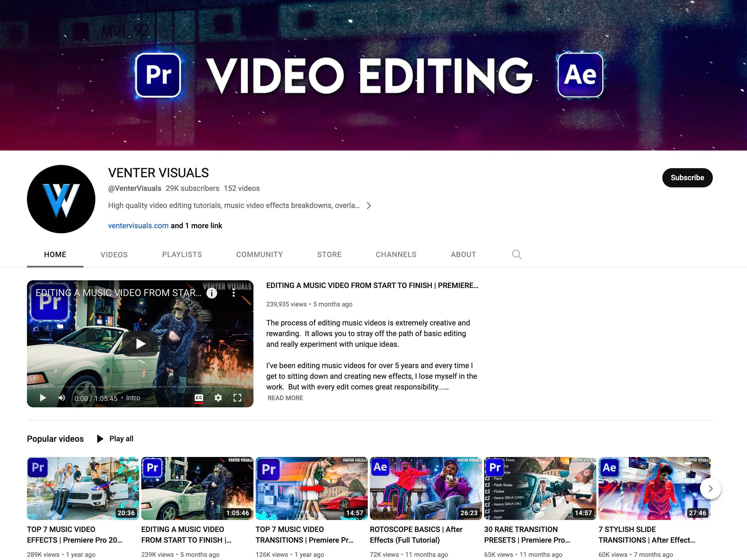Click title TOP 7 MUSIC VIDEO TRANSITIONS
Screen dimensions: 747x560
tap(305, 535)
